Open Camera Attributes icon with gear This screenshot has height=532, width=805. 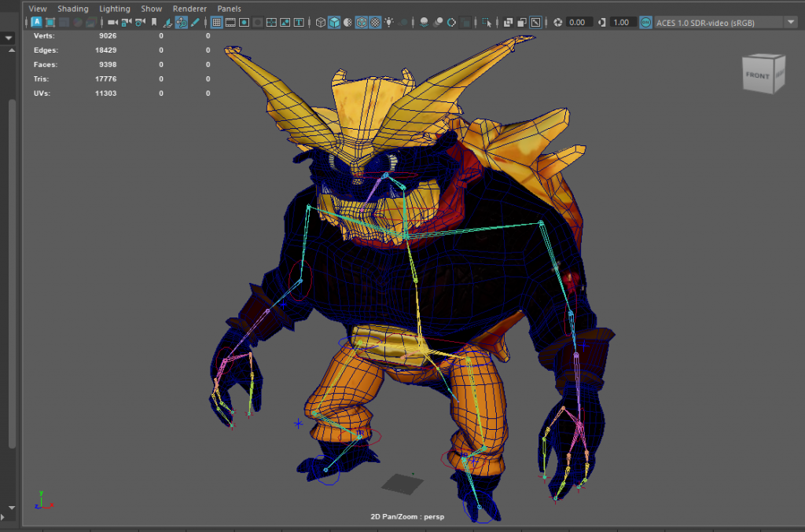pos(140,22)
